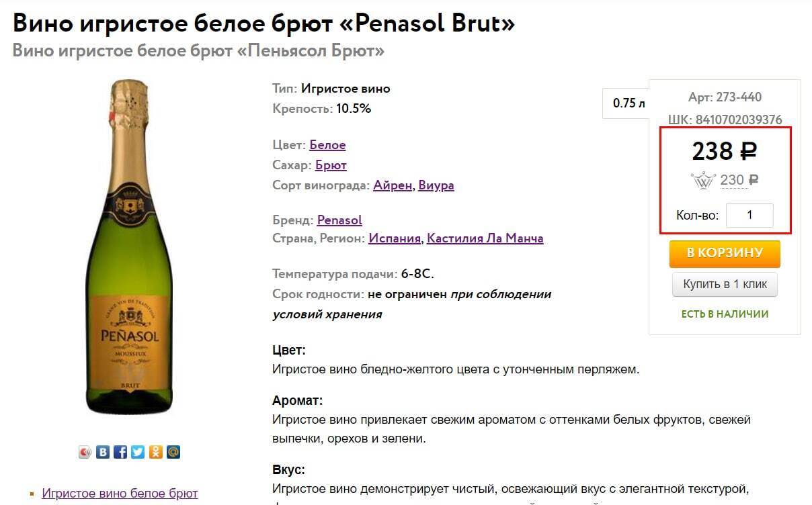Image resolution: width=812 pixels, height=505 pixels.
Task: Click the Peñasol bottle product image
Action: coord(129,247)
